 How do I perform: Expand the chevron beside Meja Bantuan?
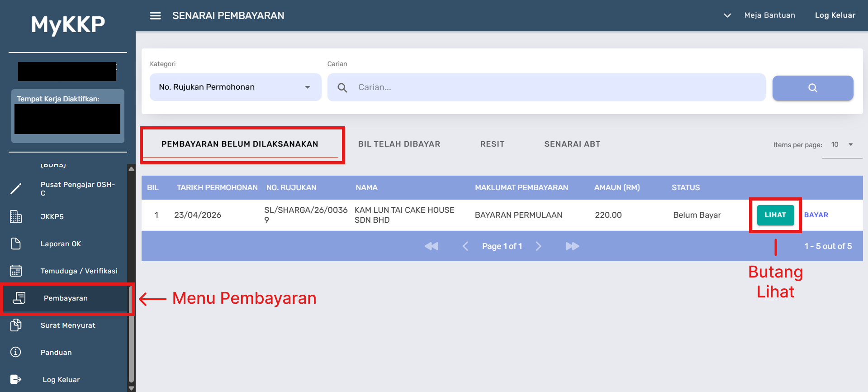click(727, 15)
